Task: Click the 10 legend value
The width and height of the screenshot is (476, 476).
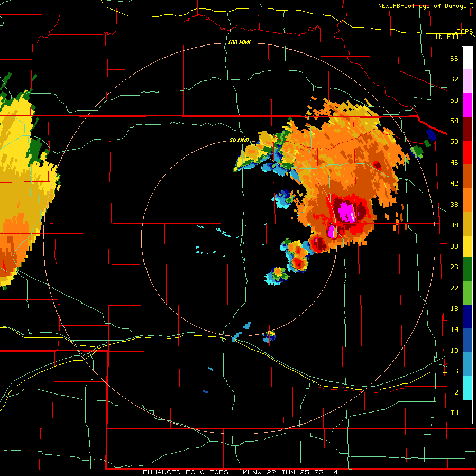Action: point(454,350)
